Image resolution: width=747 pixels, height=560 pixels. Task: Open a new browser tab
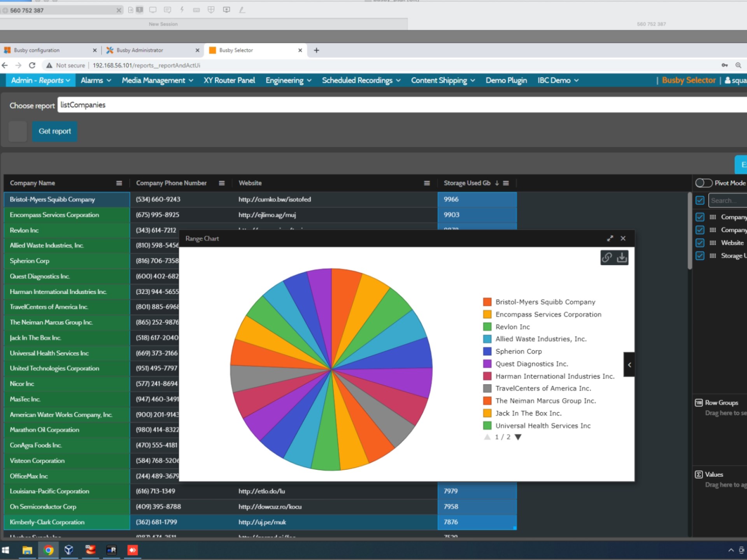[x=316, y=50]
